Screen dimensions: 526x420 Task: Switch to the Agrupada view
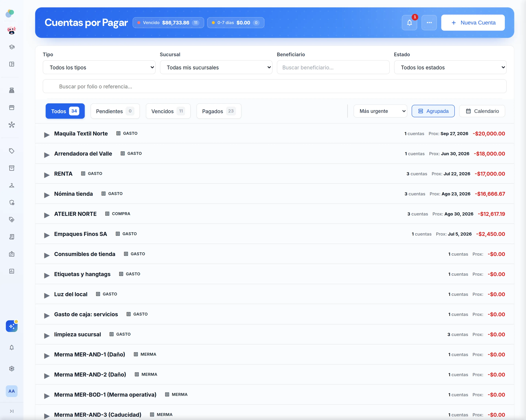point(433,111)
